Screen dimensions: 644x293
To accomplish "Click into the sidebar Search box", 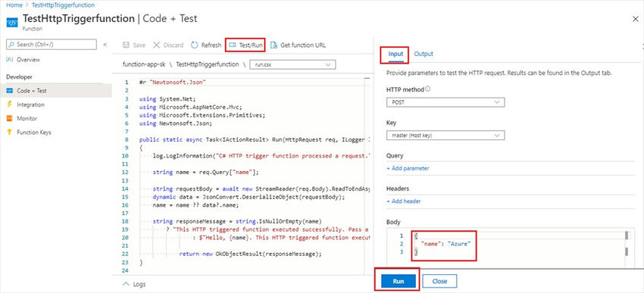I will pos(52,45).
